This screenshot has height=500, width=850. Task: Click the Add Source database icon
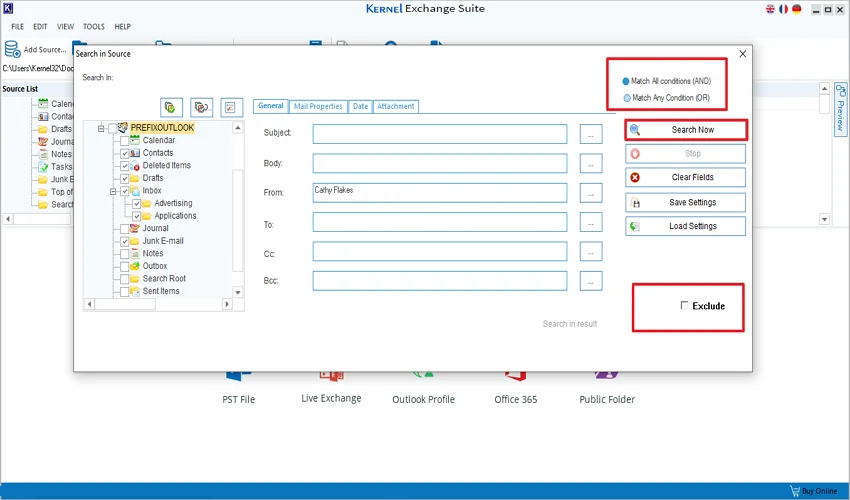click(x=12, y=49)
